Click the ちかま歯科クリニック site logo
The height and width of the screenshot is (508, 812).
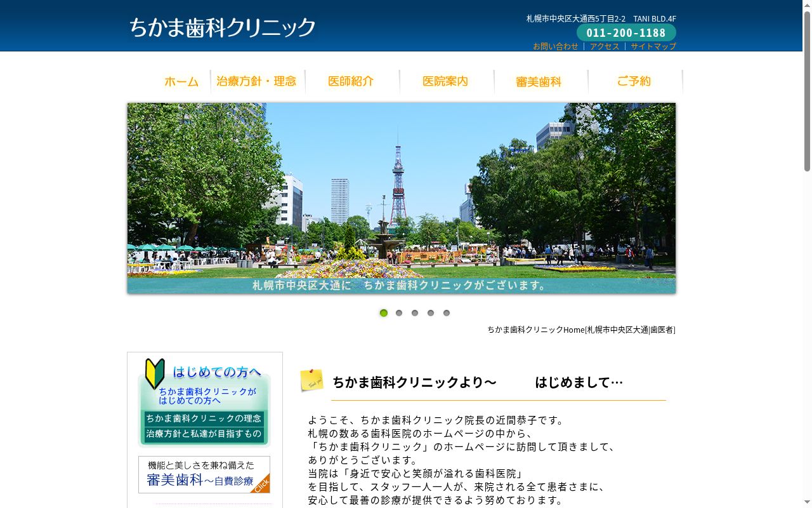222,28
